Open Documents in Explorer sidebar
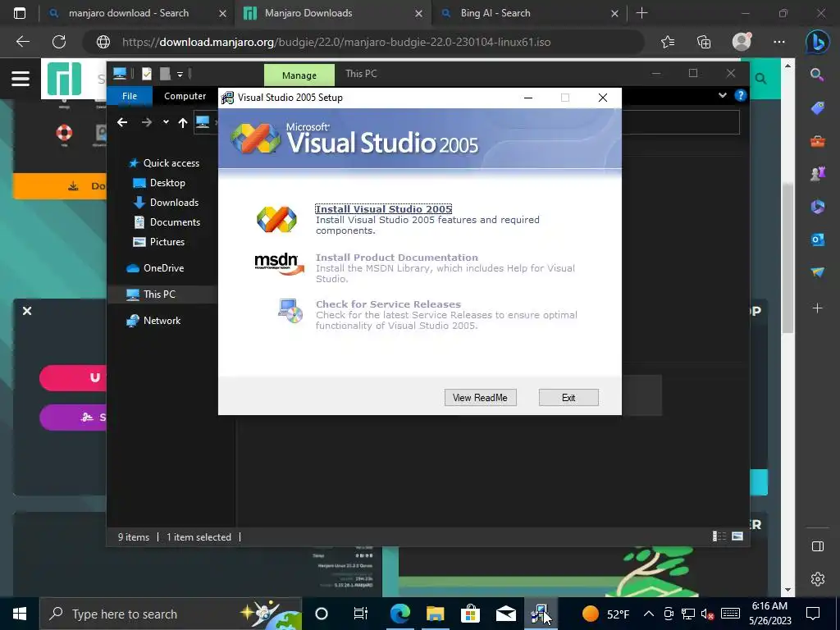The image size is (840, 630). [167, 221]
